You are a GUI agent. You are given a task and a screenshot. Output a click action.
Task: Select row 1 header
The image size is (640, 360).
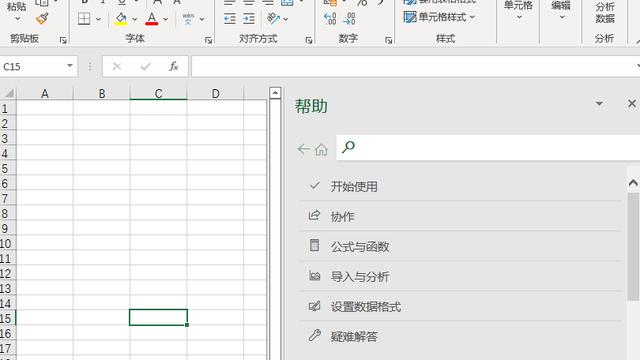(7, 108)
